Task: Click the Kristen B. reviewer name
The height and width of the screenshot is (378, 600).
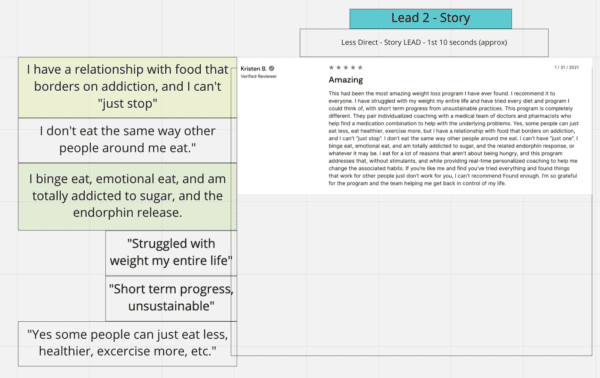Action: (253, 68)
